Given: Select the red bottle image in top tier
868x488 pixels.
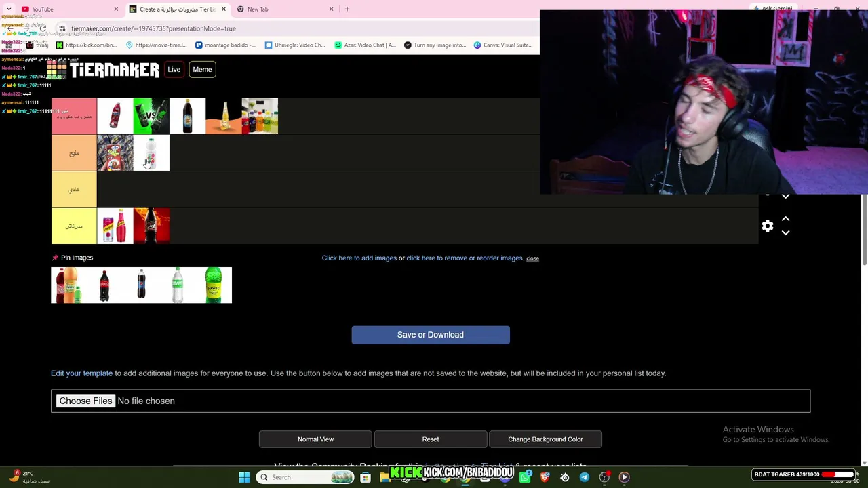Looking at the screenshot, I should [115, 116].
